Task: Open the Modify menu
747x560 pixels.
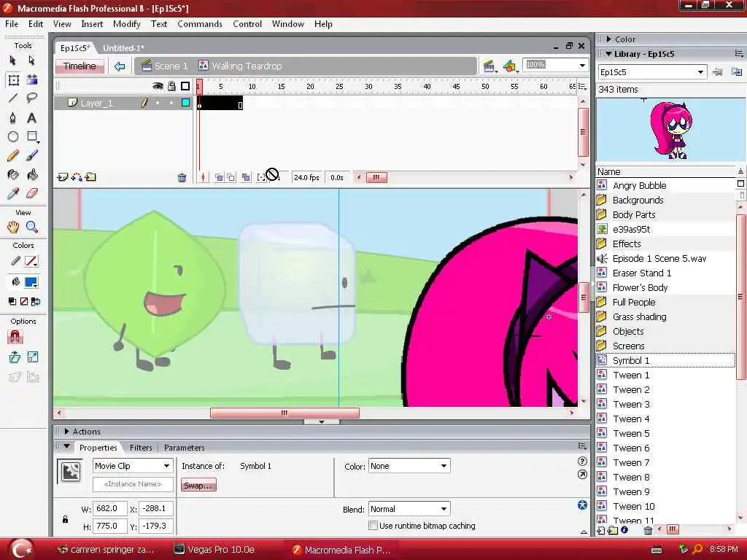Action: tap(126, 24)
